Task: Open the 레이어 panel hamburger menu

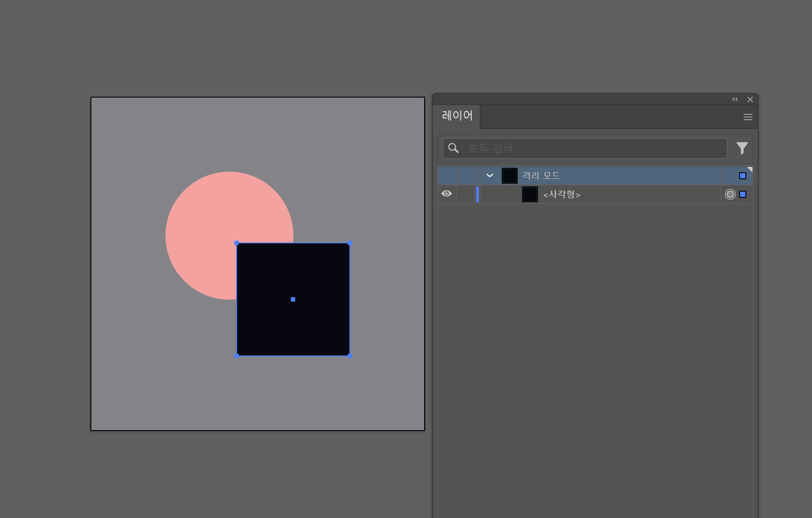Action: pyautogui.click(x=748, y=117)
